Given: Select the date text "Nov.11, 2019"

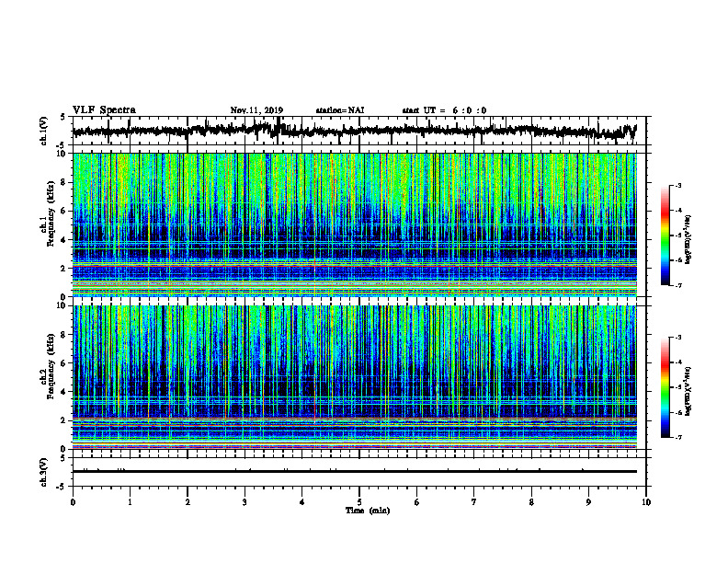Looking at the screenshot, I should [x=256, y=110].
